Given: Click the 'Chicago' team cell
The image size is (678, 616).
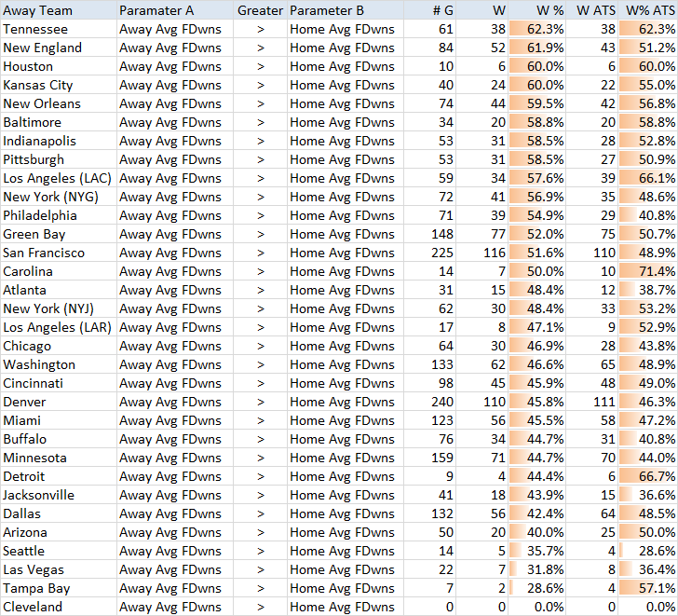Looking at the screenshot, I should pyautogui.click(x=59, y=346).
